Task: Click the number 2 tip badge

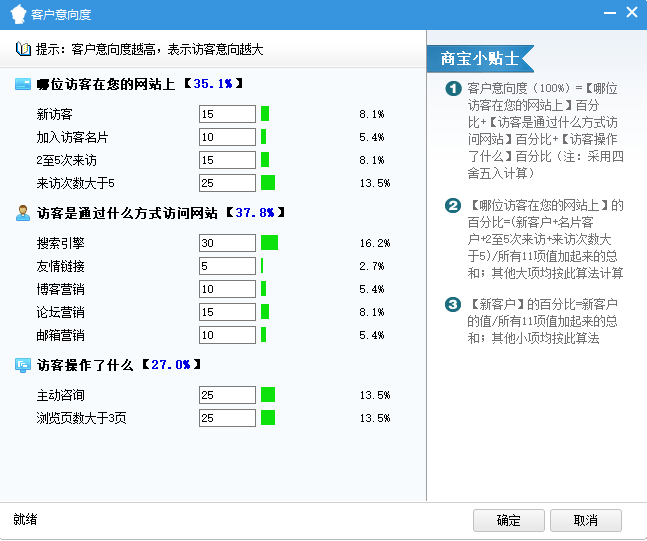Action: 453,206
